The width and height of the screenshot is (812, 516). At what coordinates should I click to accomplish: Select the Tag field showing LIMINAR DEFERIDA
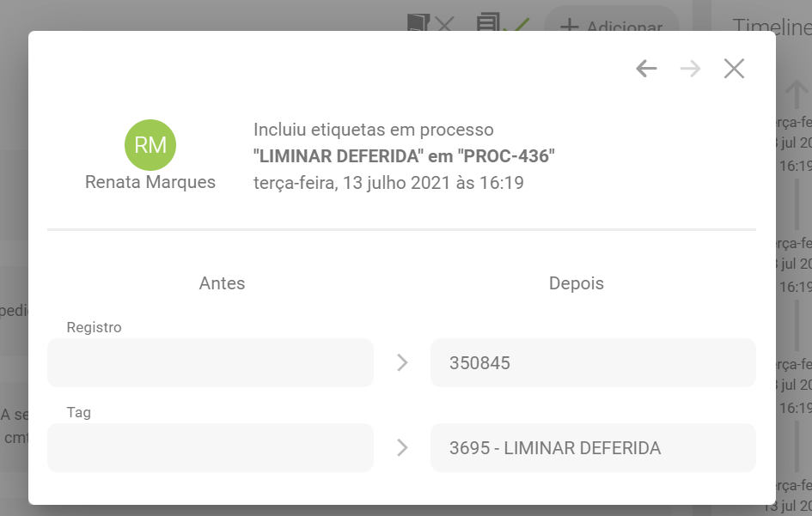coord(593,447)
